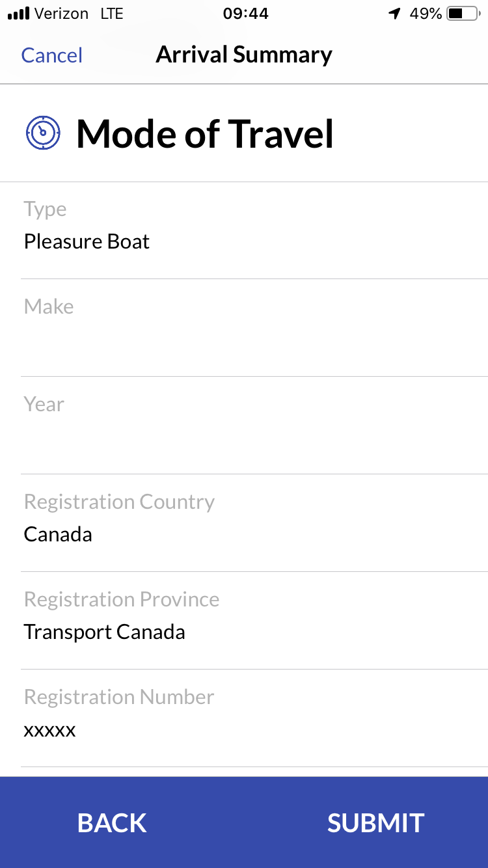Tap the Verizon LTE carrier label

[x=79, y=14]
